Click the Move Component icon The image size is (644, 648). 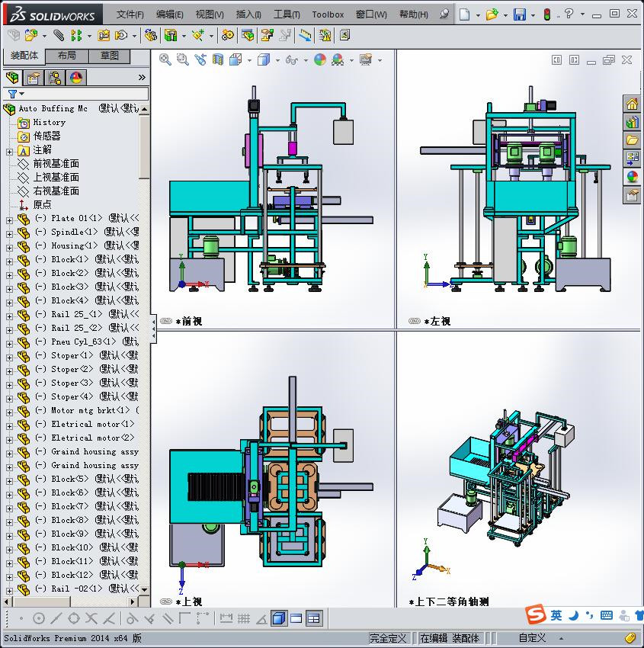120,36
